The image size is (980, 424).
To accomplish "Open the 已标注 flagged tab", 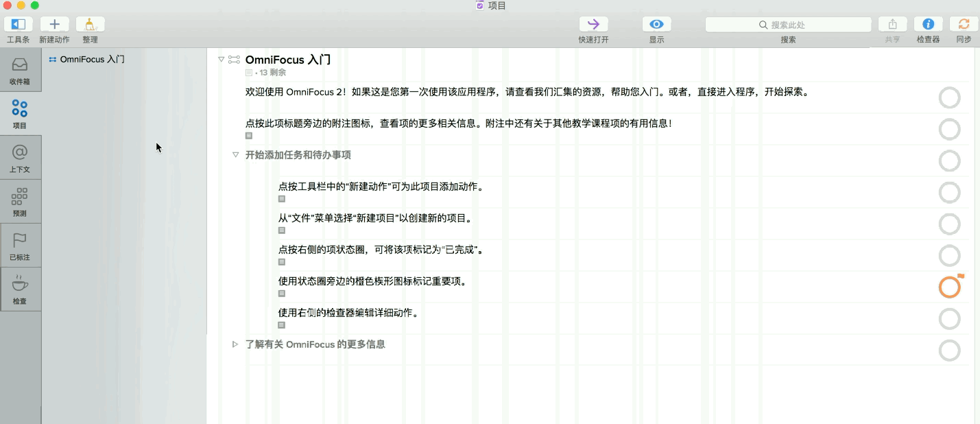I will pos(20,246).
